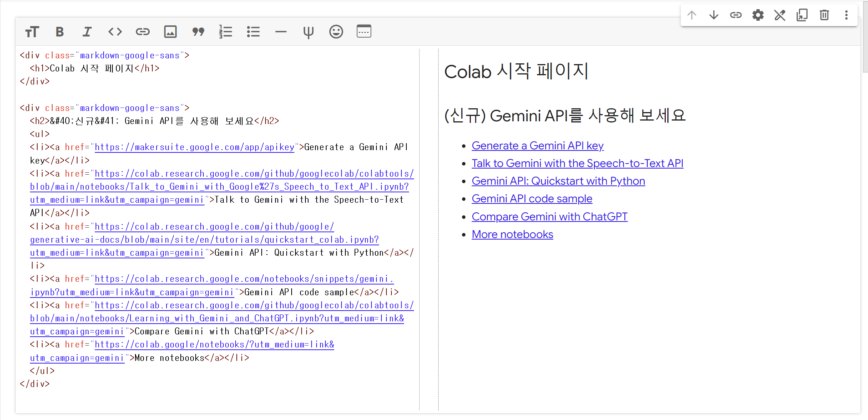Place cursor in h1 'Colab 시작 페이지' source line

94,68
